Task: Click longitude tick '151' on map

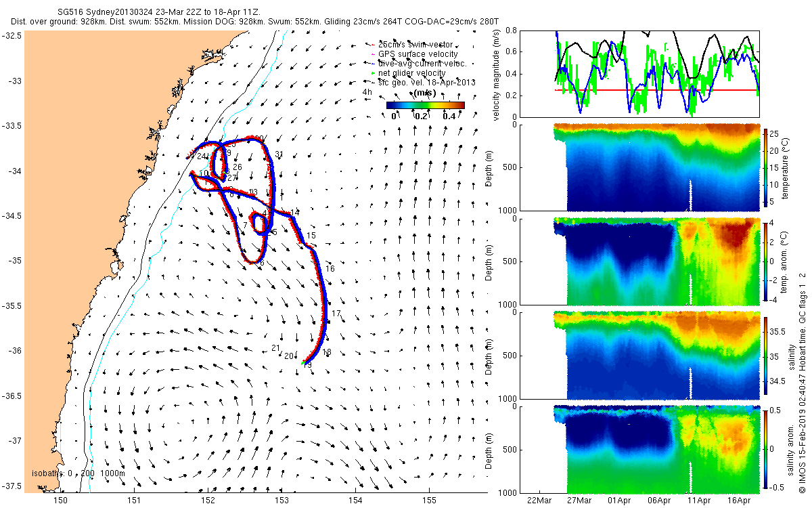Action: (135, 501)
